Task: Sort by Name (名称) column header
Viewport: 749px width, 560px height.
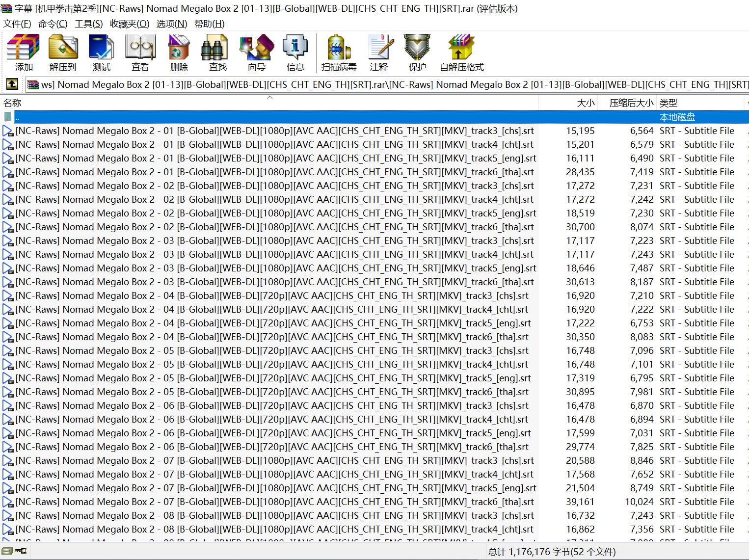Action: pyautogui.click(x=269, y=103)
